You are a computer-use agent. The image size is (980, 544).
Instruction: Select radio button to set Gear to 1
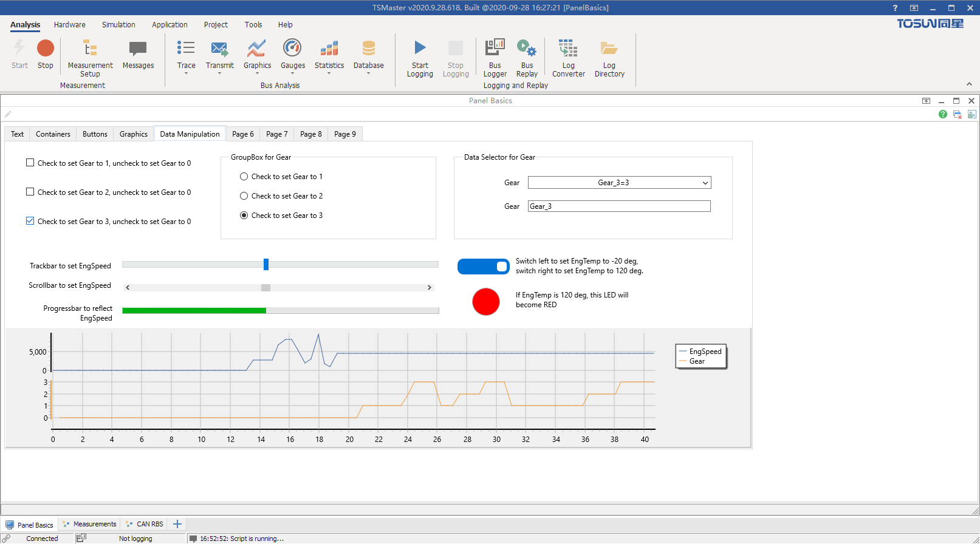click(x=244, y=177)
